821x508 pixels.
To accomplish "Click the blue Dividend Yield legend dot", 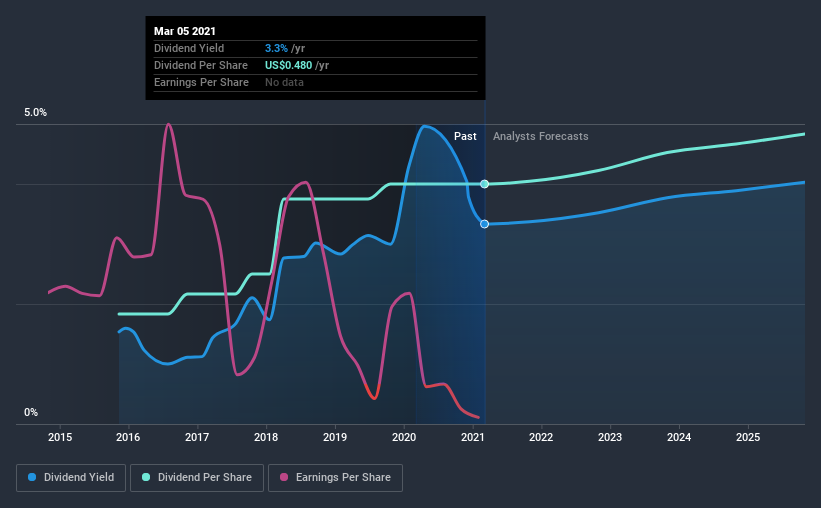I will pos(32,478).
